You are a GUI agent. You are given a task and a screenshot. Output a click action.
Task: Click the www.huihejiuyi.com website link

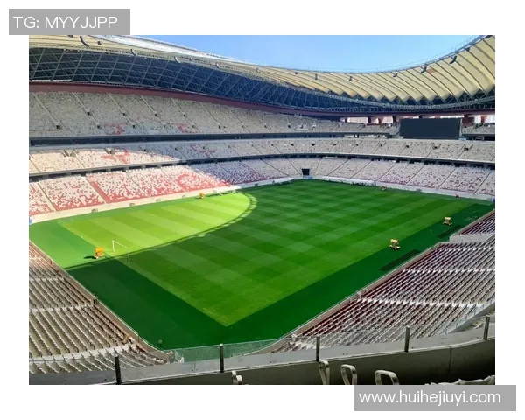point(430,398)
